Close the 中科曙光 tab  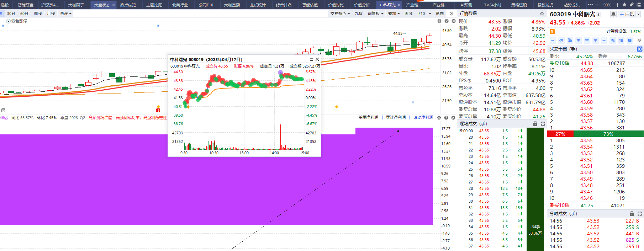399,5
